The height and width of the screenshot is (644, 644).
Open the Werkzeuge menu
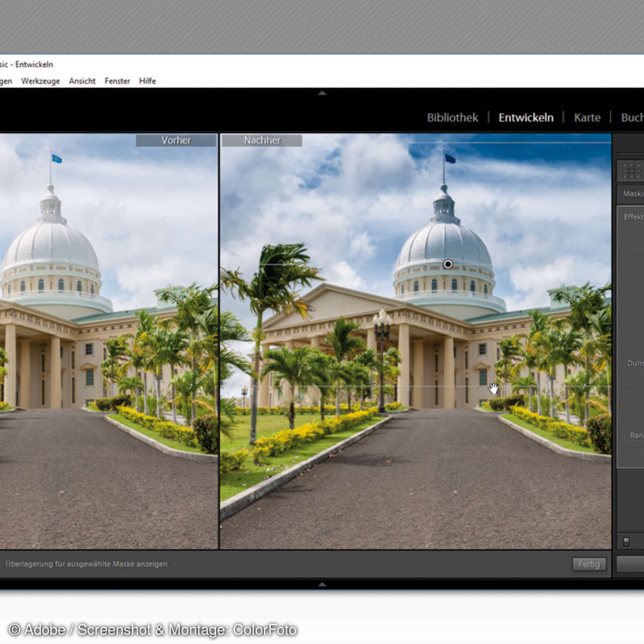coord(41,81)
